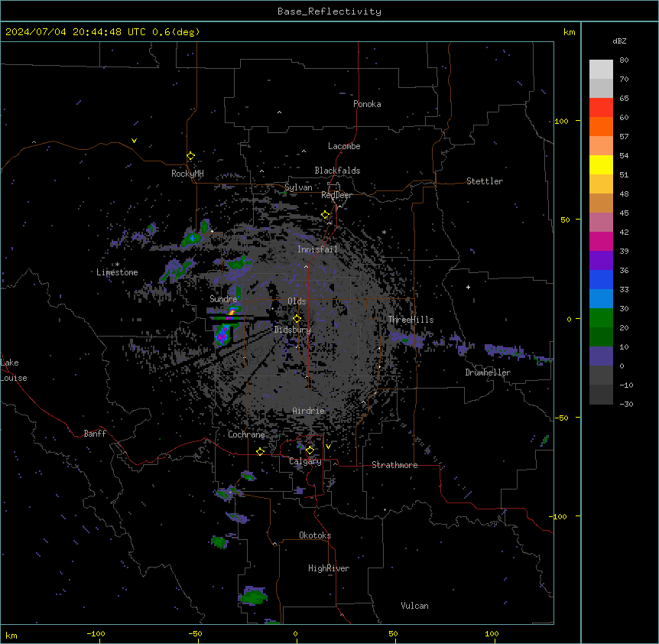Image resolution: width=659 pixels, height=644 pixels.
Task: Click the strong storm cell southwest of Sundre
Action: pos(222,335)
